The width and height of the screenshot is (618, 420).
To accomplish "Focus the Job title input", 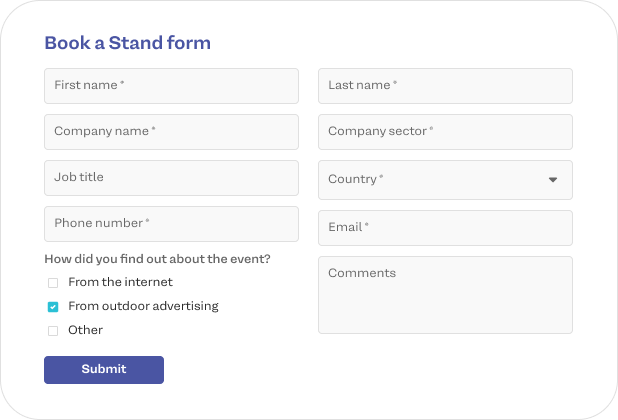I will 171,178.
